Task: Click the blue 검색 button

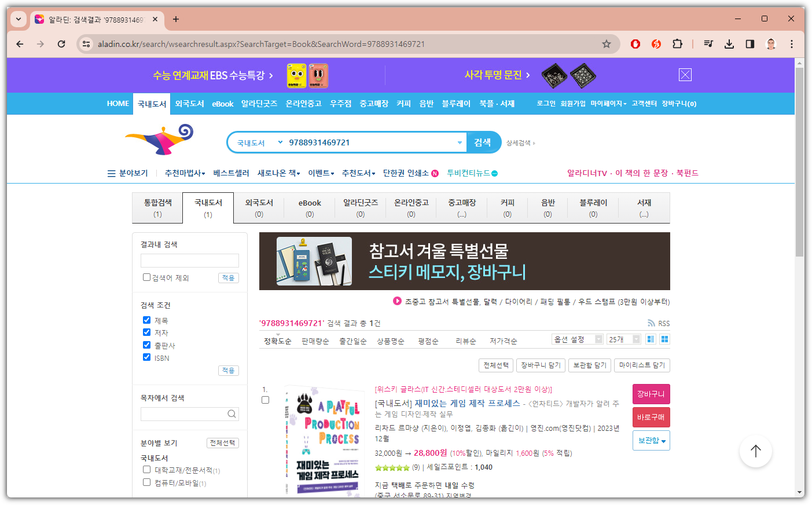Action: coord(483,142)
